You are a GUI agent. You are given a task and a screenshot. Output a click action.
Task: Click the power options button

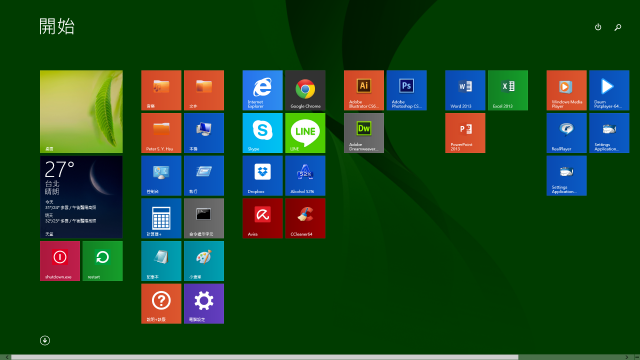(x=598, y=27)
